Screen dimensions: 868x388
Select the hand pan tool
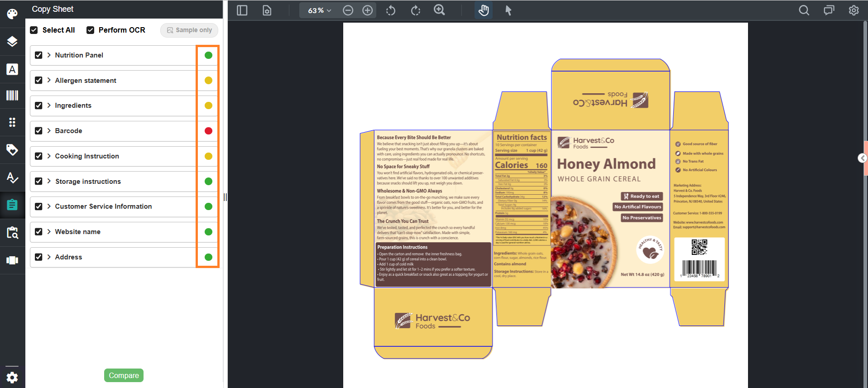484,10
